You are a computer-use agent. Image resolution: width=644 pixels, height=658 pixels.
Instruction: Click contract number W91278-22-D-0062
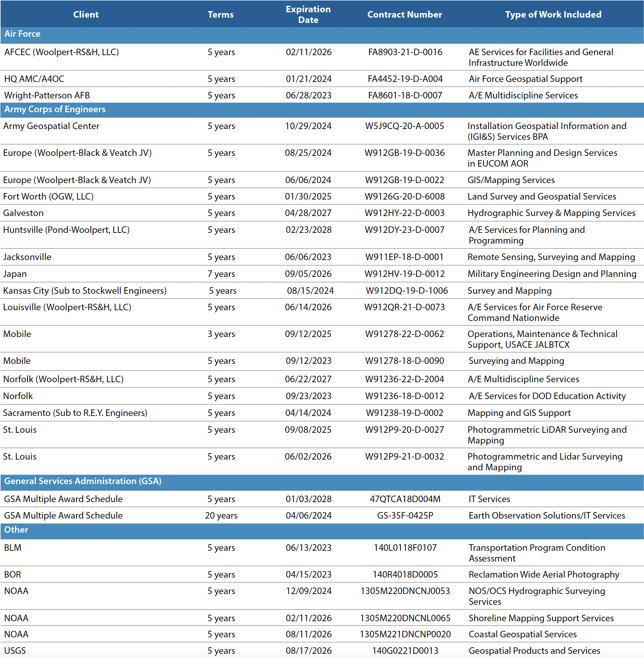pos(405,334)
